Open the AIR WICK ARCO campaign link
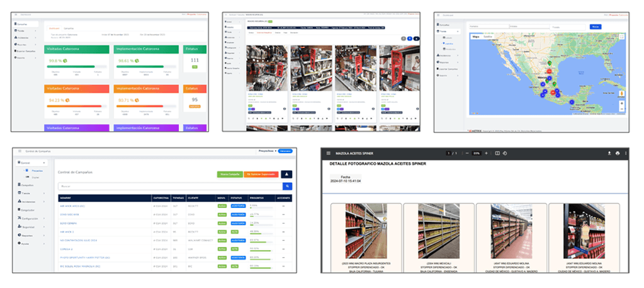The image size is (644, 288). tap(72, 205)
